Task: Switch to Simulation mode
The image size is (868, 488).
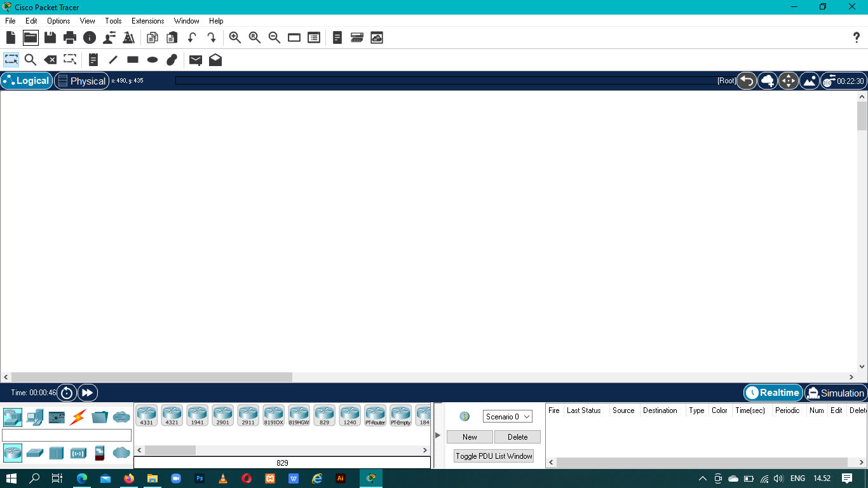Action: pos(836,393)
